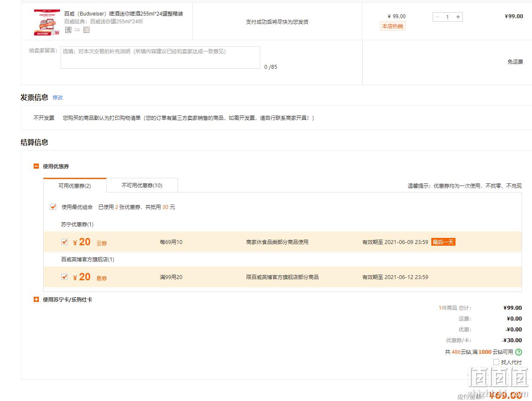The image size is (532, 401).
Task: Click the 每69用10 coupon condition text
Action: click(x=171, y=242)
